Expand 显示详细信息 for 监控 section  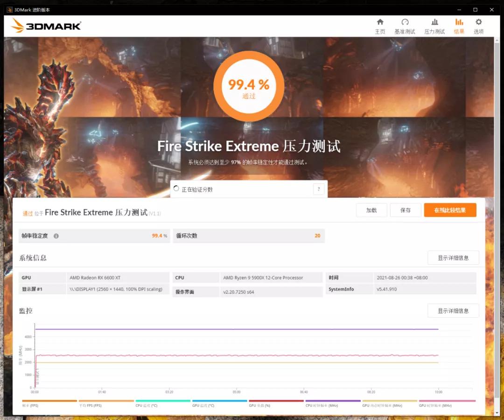coord(453,310)
